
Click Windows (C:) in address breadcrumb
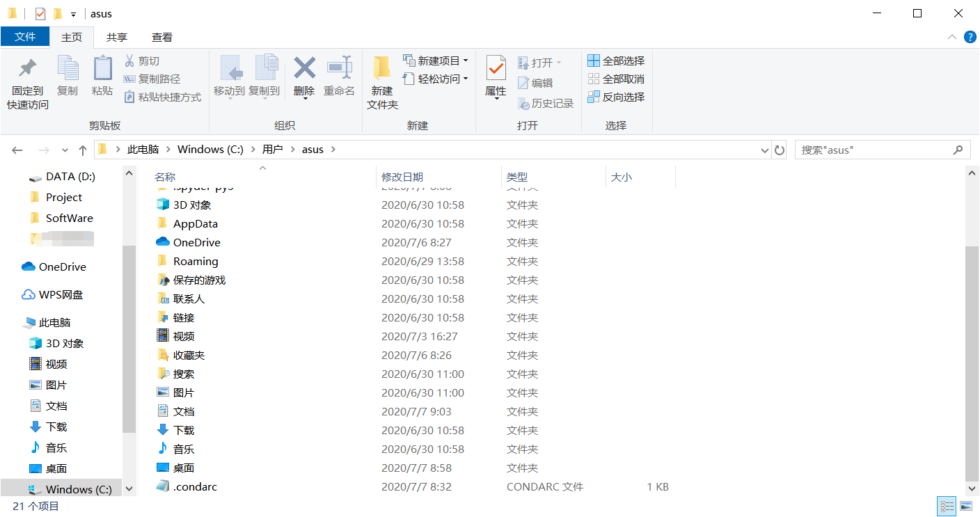click(210, 150)
